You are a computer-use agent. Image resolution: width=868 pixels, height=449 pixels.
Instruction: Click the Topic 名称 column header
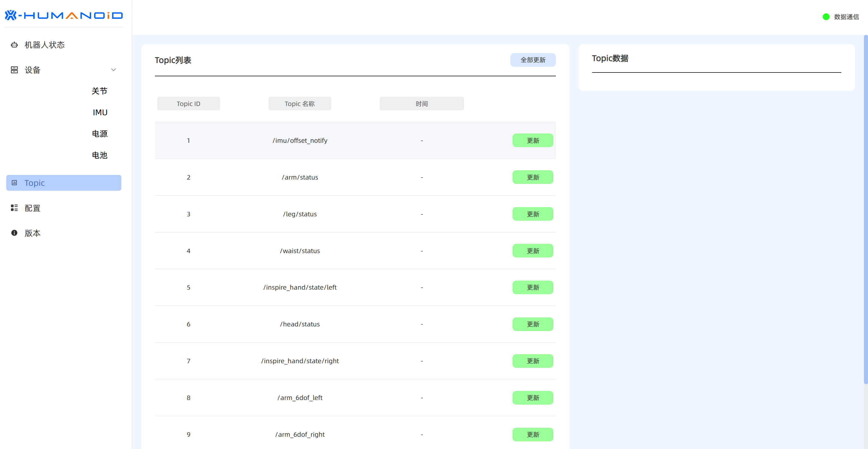(300, 104)
